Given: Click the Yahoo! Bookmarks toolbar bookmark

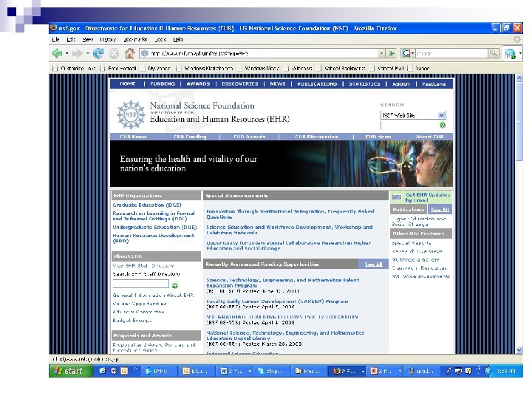Looking at the screenshot, I should tap(341, 68).
